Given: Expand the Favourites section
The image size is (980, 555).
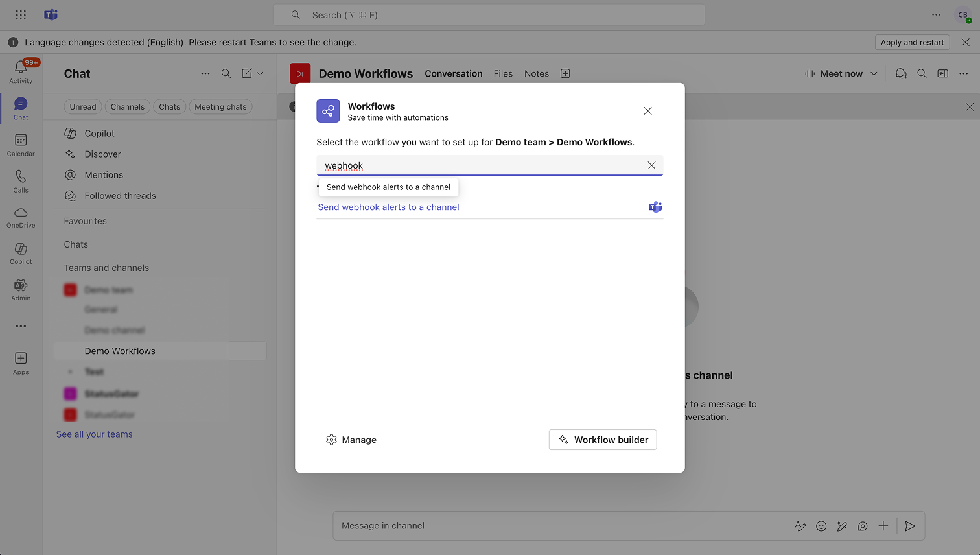Looking at the screenshot, I should [86, 221].
